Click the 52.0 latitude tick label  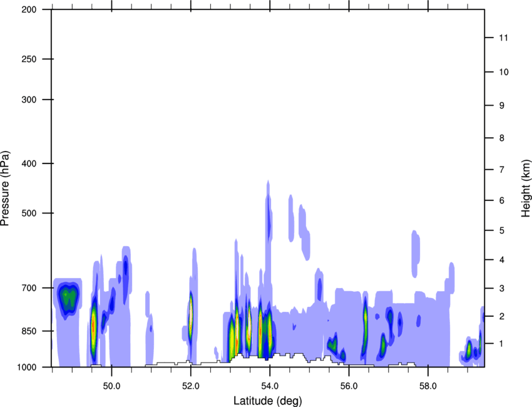191,386
